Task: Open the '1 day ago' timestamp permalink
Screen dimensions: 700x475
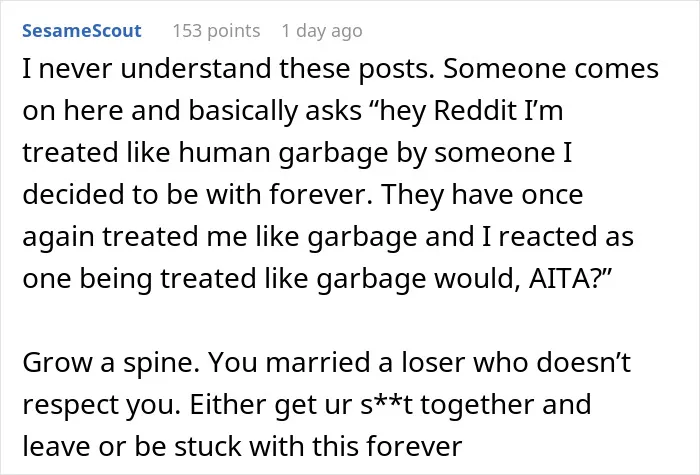Action: 322,31
